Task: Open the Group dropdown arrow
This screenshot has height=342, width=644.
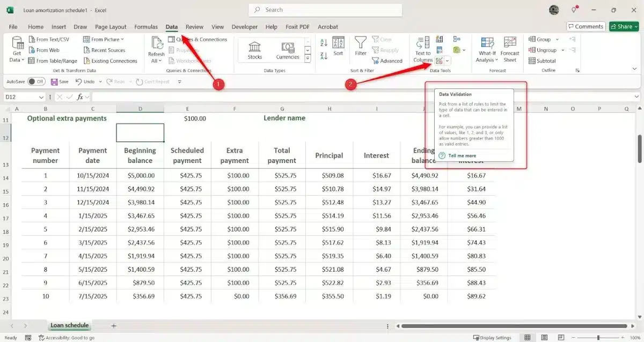Action: click(557, 39)
